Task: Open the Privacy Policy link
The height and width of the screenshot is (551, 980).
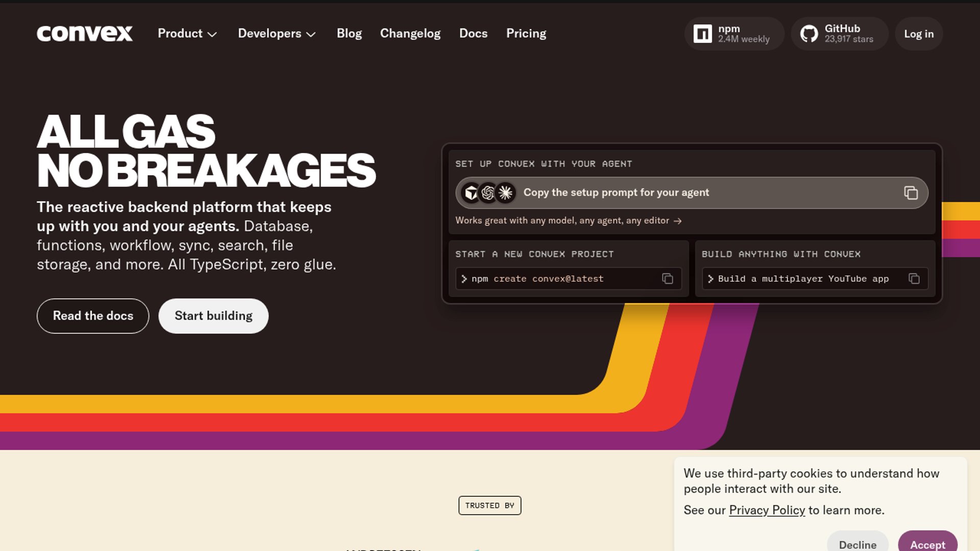Action: pyautogui.click(x=767, y=510)
